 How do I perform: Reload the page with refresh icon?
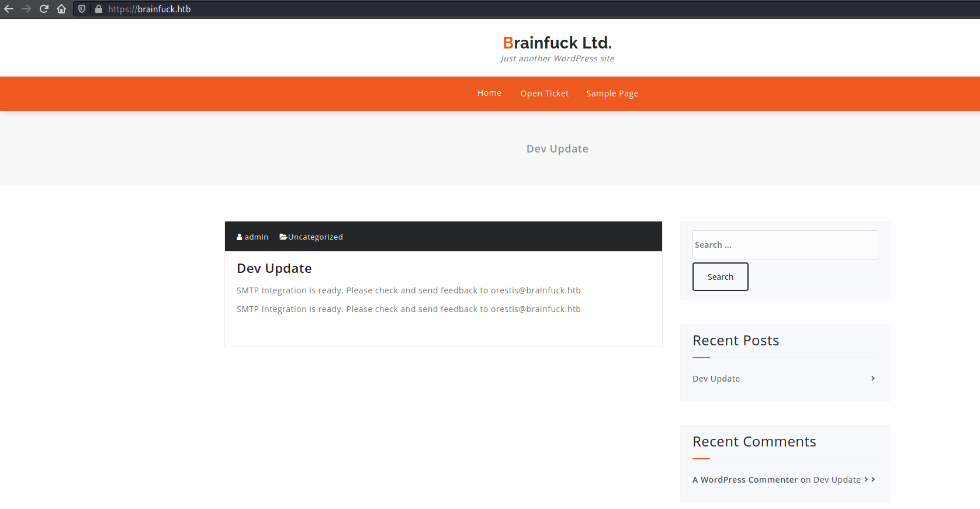tap(44, 9)
